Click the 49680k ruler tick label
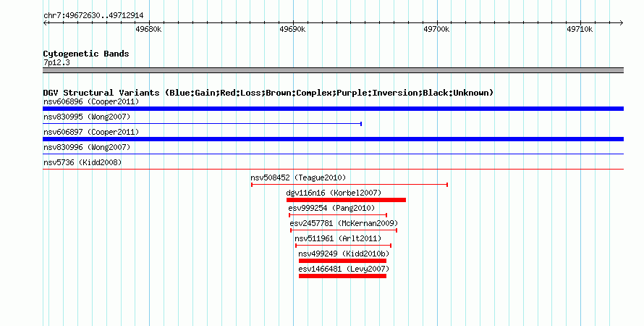644x326 pixels. pos(148,29)
